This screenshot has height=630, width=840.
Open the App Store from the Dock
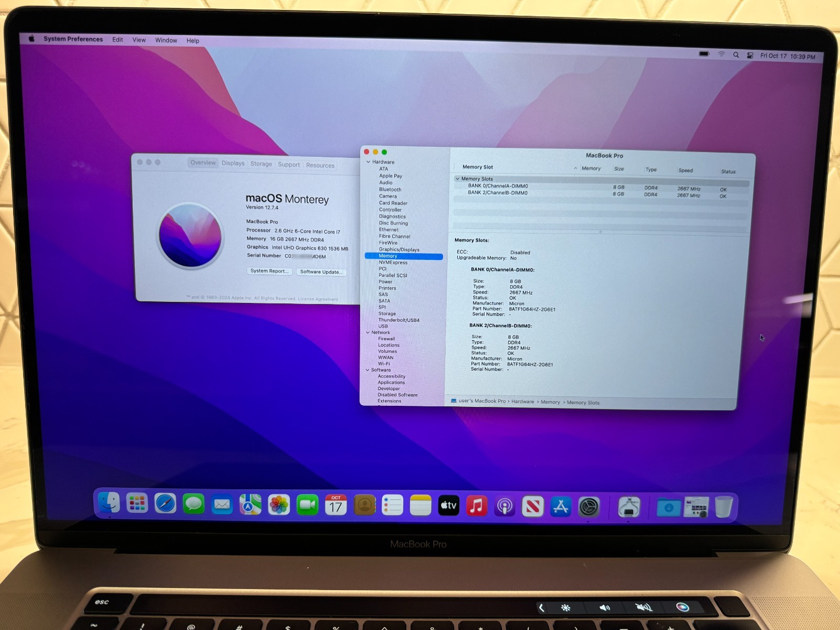[x=561, y=507]
